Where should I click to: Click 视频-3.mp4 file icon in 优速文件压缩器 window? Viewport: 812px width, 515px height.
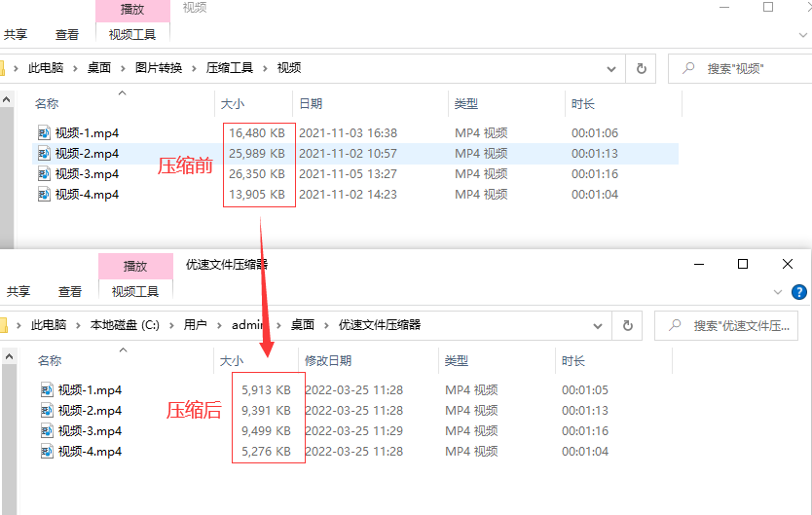(47, 430)
